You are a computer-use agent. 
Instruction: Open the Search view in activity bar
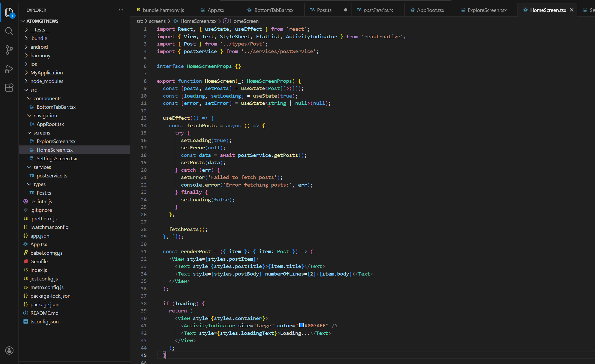[9, 31]
